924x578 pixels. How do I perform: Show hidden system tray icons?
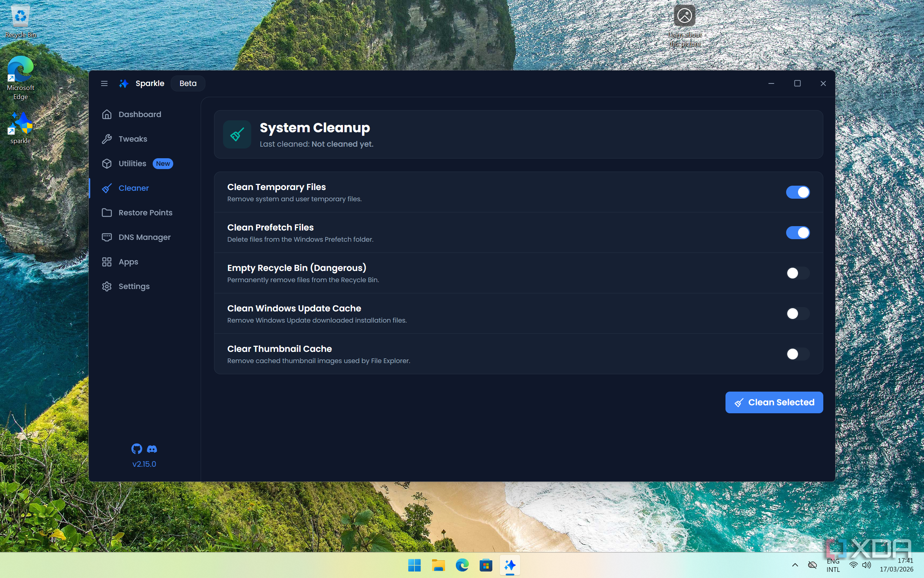795,565
